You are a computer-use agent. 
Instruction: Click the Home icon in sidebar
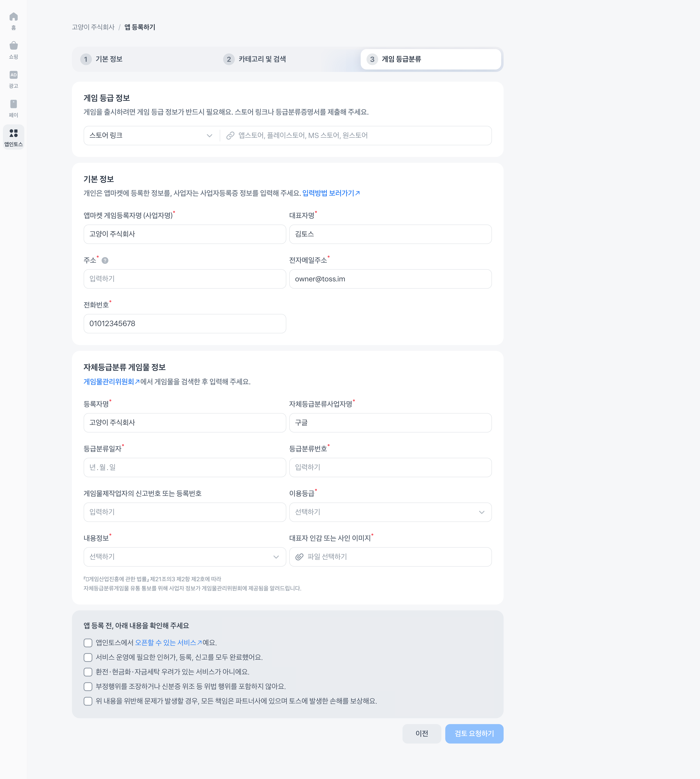coord(13,17)
